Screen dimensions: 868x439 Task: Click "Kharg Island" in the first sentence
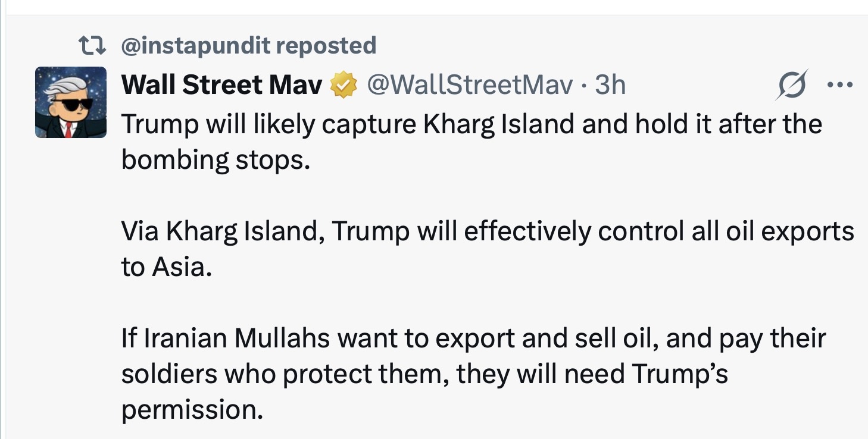pyautogui.click(x=493, y=124)
